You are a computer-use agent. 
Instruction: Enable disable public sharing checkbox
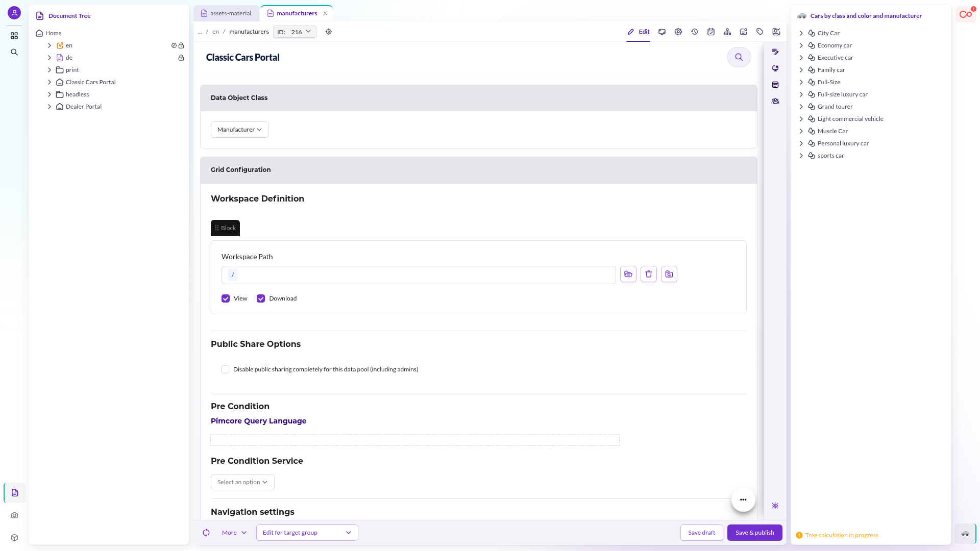pos(225,369)
